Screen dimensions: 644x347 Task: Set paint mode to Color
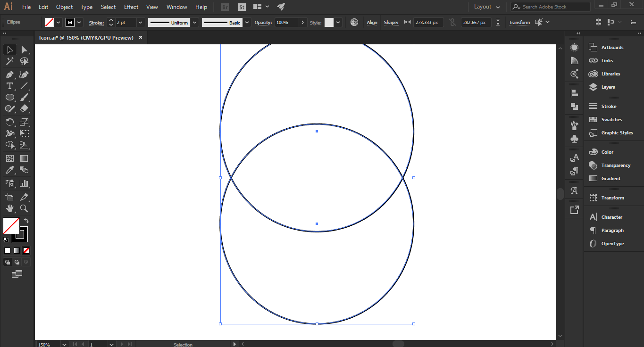click(x=7, y=250)
